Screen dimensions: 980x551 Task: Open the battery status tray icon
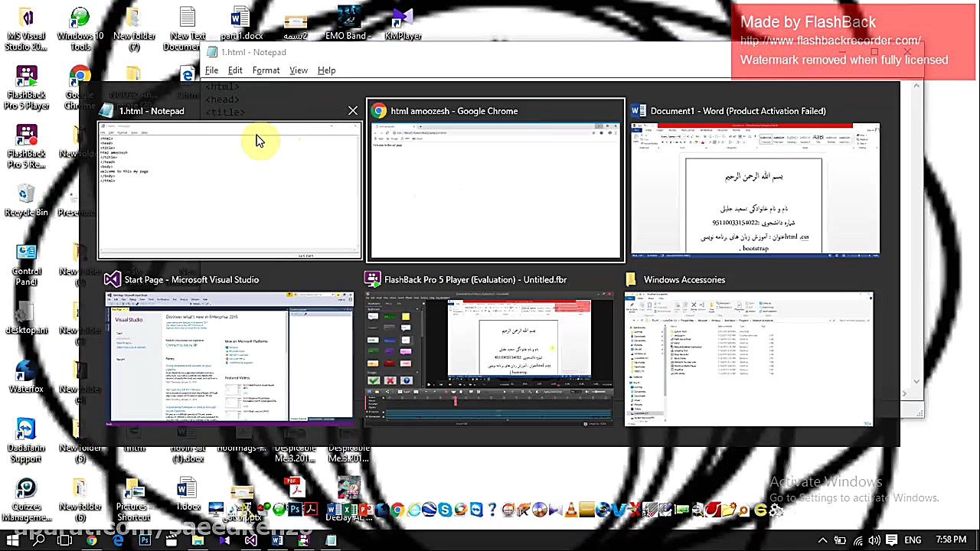point(840,540)
